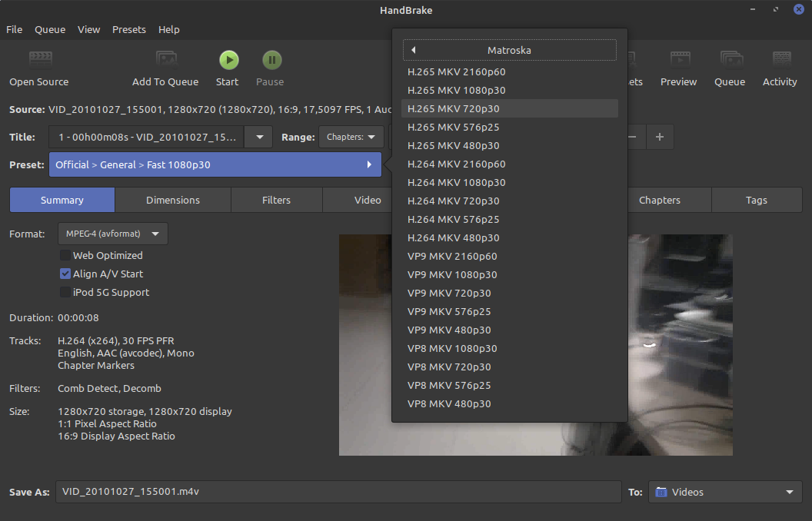Open the Format MPEG-4 dropdown
The height and width of the screenshot is (521, 812).
[x=112, y=234]
